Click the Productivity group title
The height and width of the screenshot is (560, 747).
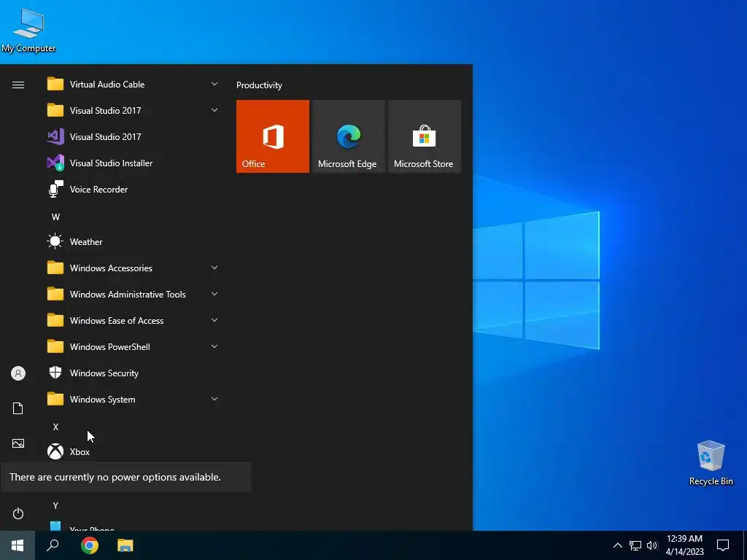259,85
